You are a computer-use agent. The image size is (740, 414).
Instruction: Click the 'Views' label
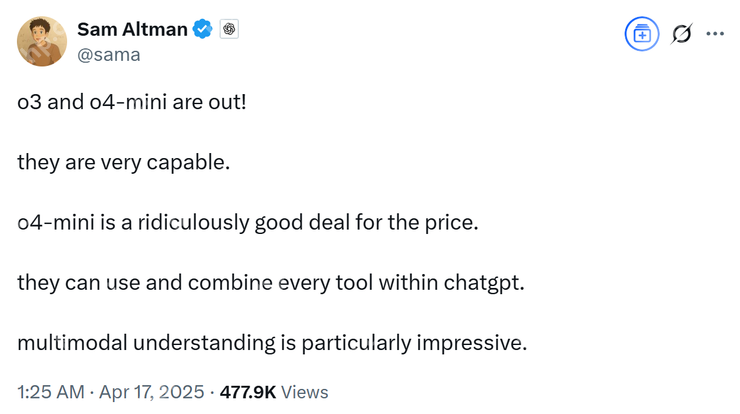[x=304, y=392]
